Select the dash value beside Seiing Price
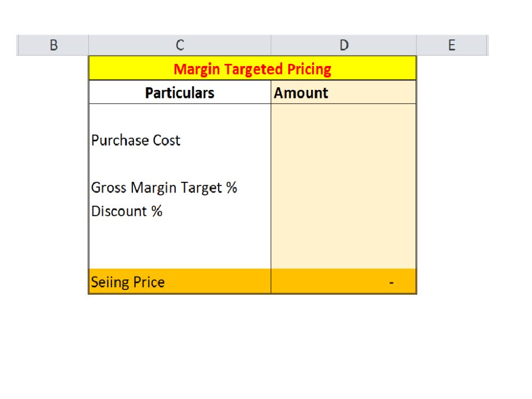This screenshot has width=532, height=399. [x=391, y=281]
